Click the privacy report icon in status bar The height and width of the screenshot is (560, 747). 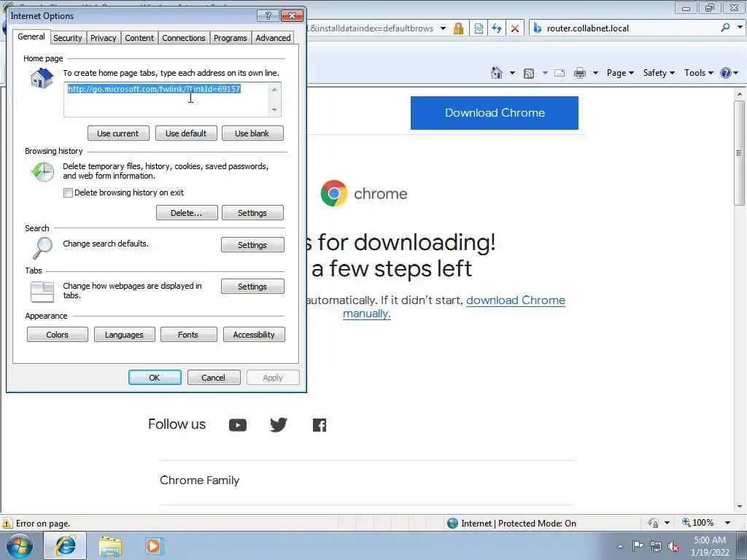pos(653,523)
